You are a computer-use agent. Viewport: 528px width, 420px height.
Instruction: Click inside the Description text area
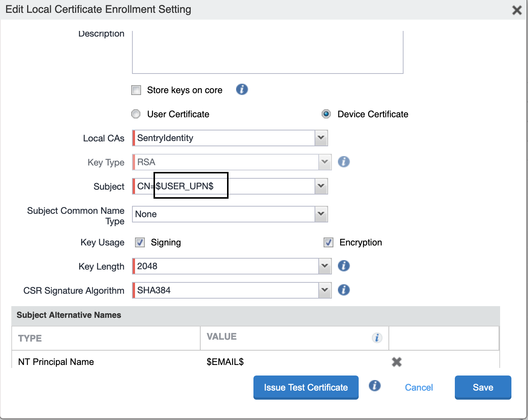click(267, 52)
